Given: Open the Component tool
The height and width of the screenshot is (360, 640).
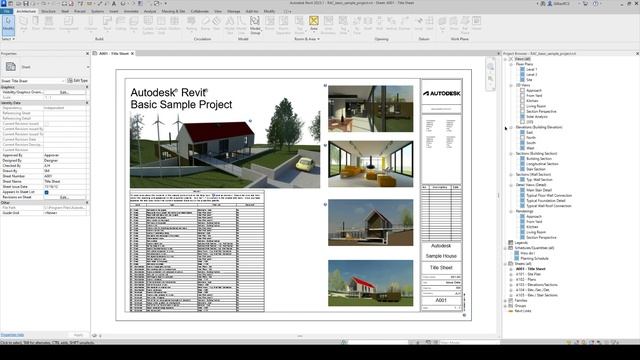Looking at the screenshot, I should [69, 24].
